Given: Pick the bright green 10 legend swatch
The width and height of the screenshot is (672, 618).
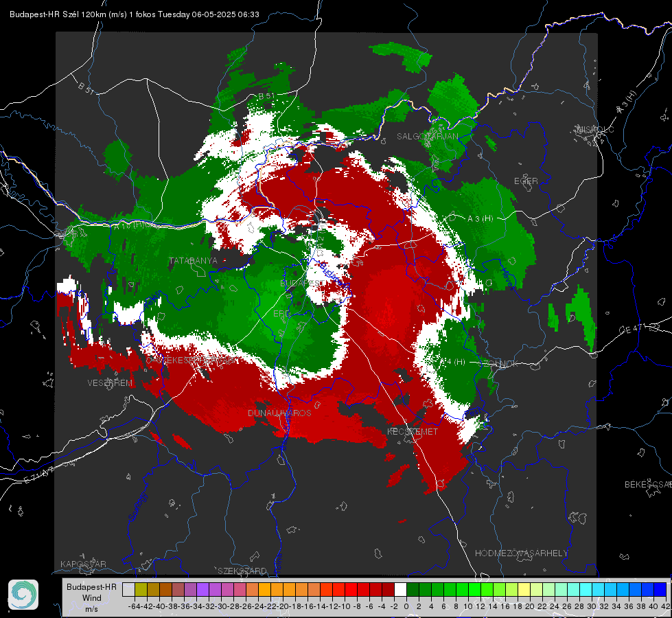Looking at the screenshot, I should coord(474,589).
